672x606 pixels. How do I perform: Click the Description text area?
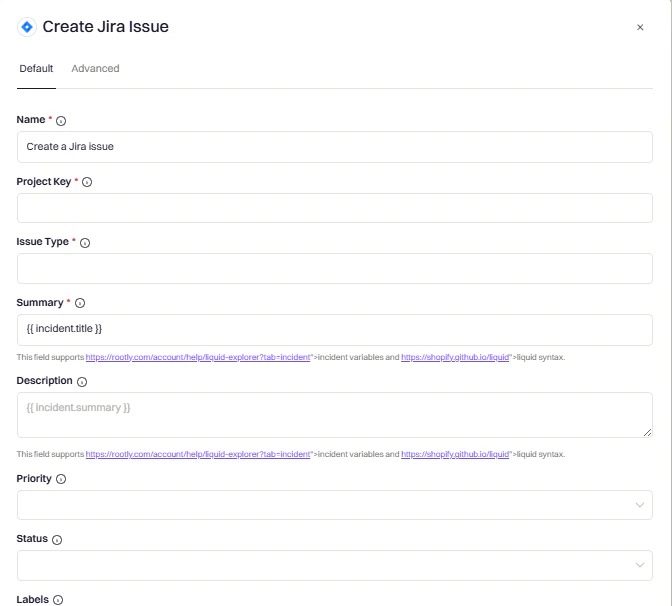[335, 415]
